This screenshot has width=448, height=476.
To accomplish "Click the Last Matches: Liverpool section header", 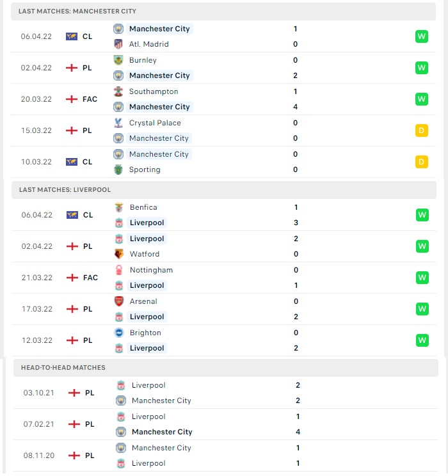I will tap(224, 190).
